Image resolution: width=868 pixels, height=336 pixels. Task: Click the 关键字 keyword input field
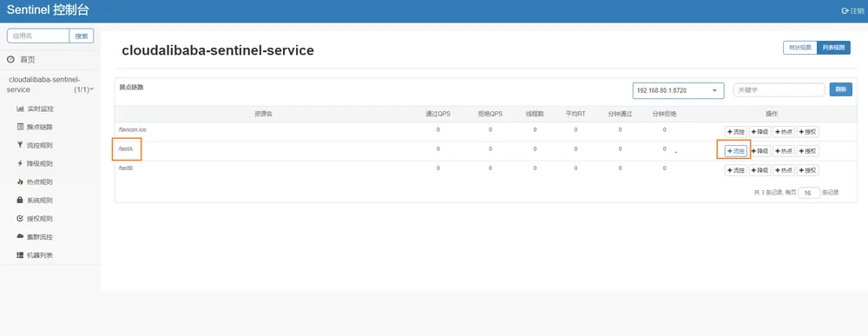pos(779,89)
